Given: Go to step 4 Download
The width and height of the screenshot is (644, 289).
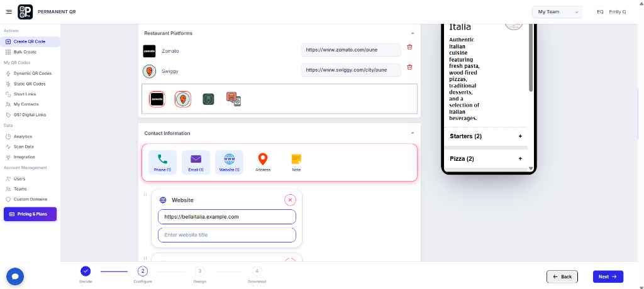Looking at the screenshot, I should pos(257,271).
